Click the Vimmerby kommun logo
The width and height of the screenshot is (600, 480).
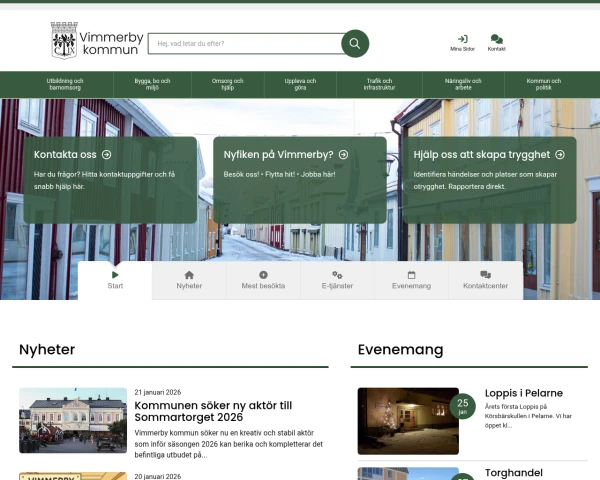[x=96, y=41]
